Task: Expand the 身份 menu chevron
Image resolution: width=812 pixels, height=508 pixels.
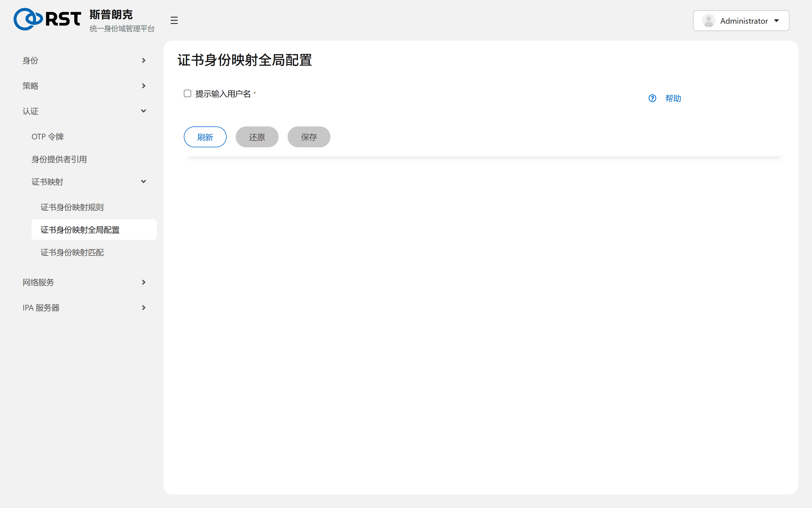Action: (x=144, y=60)
